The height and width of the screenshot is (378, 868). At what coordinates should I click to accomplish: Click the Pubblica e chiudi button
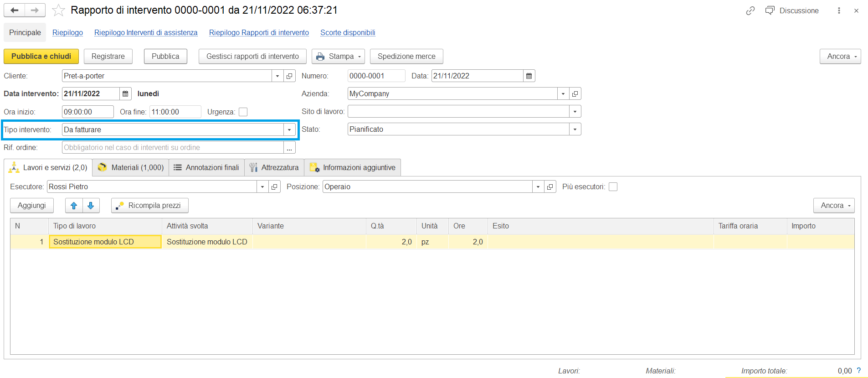(41, 56)
